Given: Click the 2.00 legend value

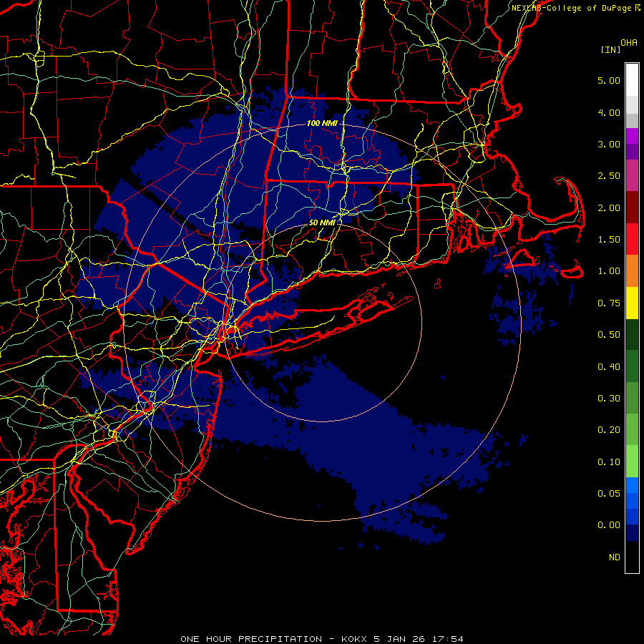Looking at the screenshot, I should pos(609,208).
